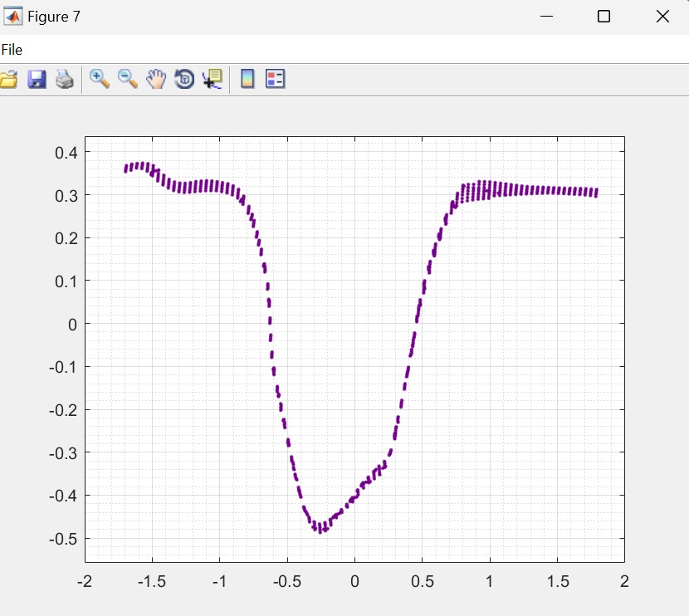Click the curve's lowest point near -0.48

coord(320,530)
